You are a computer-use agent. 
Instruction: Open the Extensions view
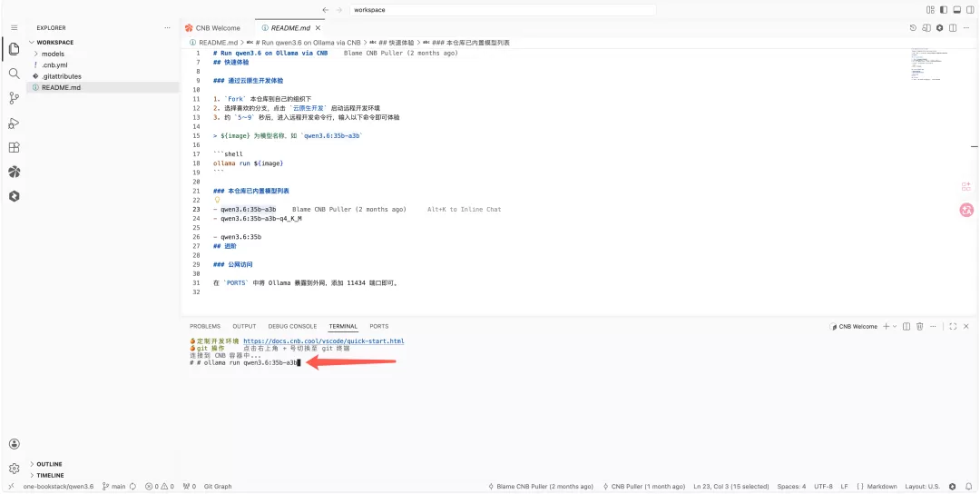pos(14,148)
